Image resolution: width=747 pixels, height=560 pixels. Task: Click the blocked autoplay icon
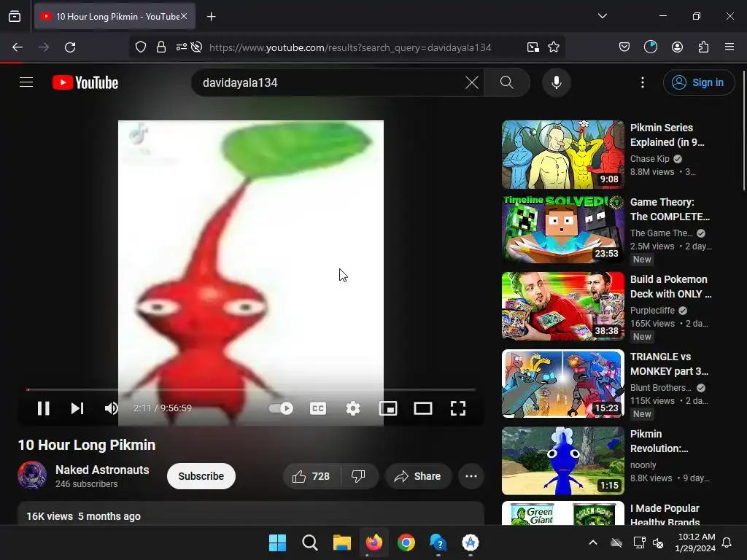pos(196,47)
